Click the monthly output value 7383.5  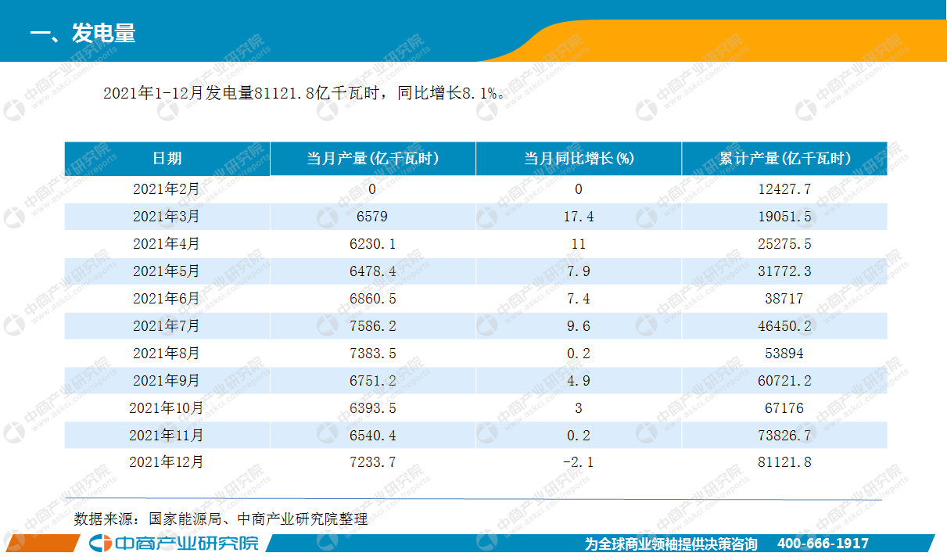(x=372, y=354)
